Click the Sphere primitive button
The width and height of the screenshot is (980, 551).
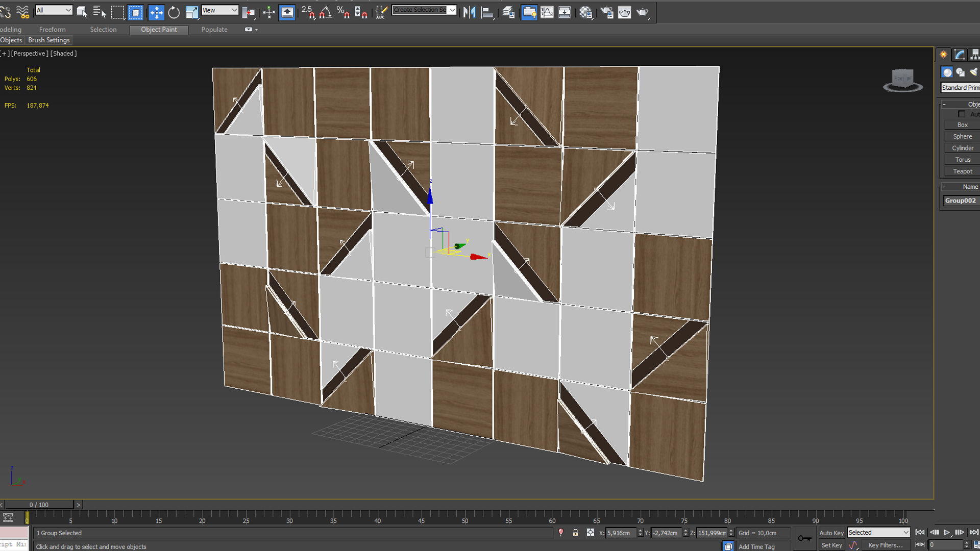point(962,137)
